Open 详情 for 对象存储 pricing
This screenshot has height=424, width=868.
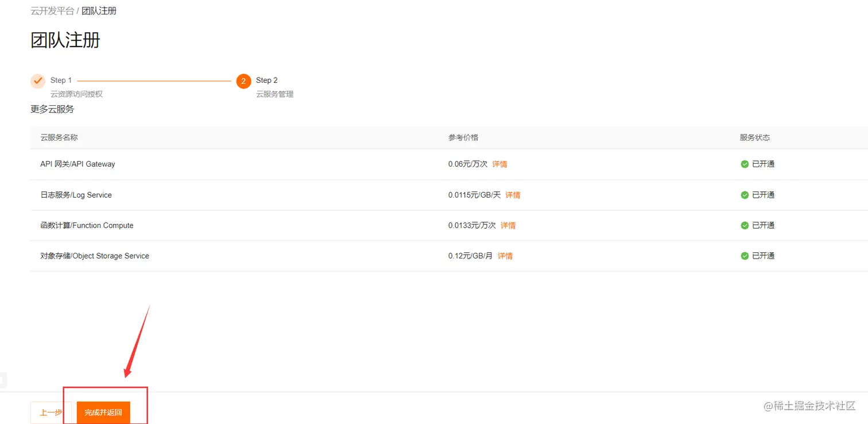pos(505,256)
